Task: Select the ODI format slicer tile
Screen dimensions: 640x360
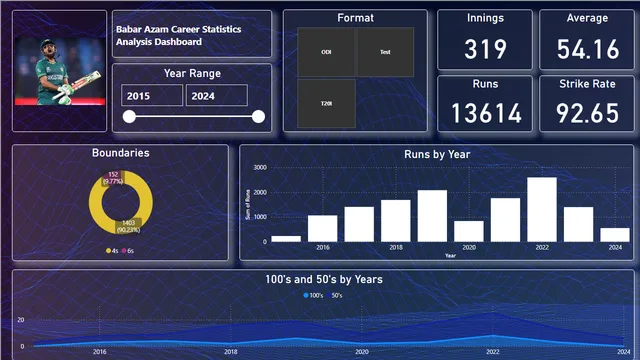Action: pyautogui.click(x=326, y=52)
